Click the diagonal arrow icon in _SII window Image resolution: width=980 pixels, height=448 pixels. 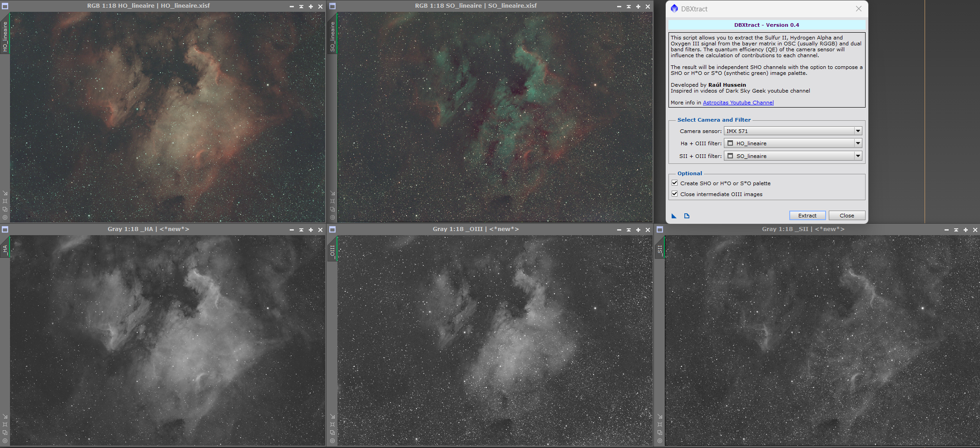click(x=660, y=417)
